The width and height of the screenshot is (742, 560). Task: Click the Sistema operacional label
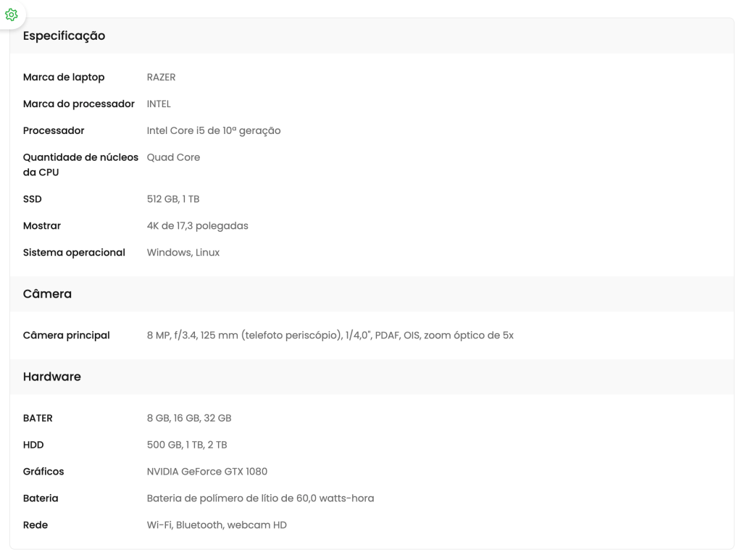coord(74,253)
